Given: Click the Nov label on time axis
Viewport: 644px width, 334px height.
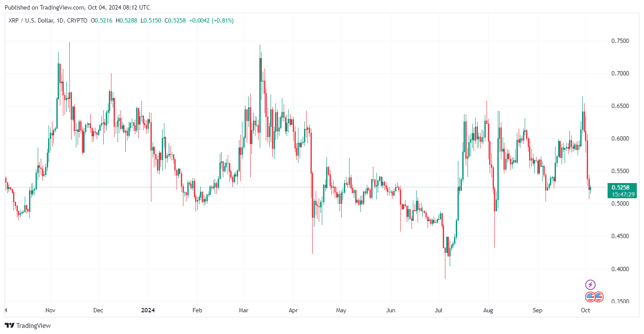Looking at the screenshot, I should coord(50,311).
